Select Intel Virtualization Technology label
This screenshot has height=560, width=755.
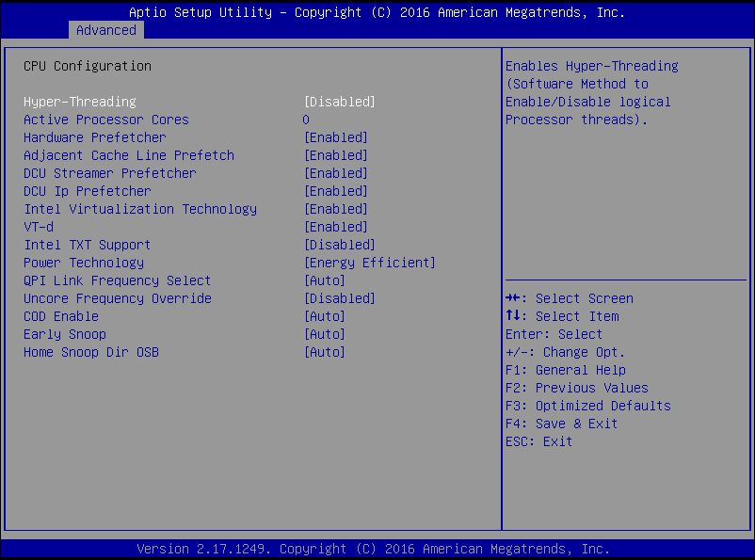coord(140,209)
